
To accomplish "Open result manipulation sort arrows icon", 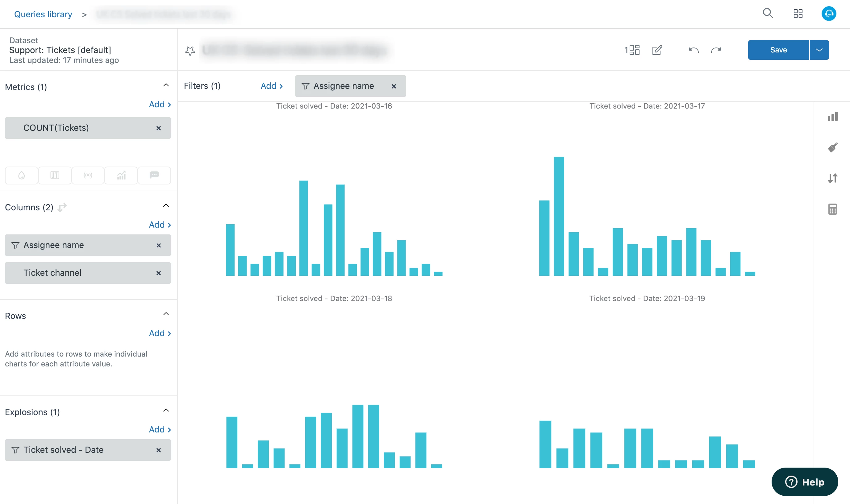I will click(832, 178).
